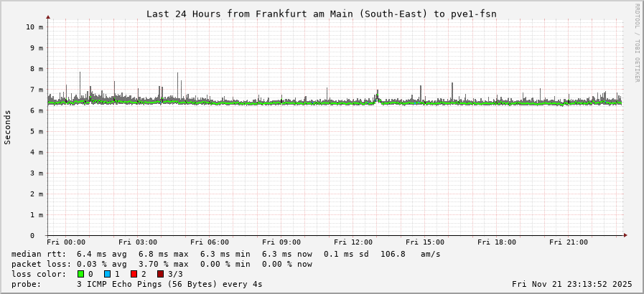Click the RRDTOOL / TOBI OETIKER watermark
This screenshot has height=294, width=644.
point(636,43)
